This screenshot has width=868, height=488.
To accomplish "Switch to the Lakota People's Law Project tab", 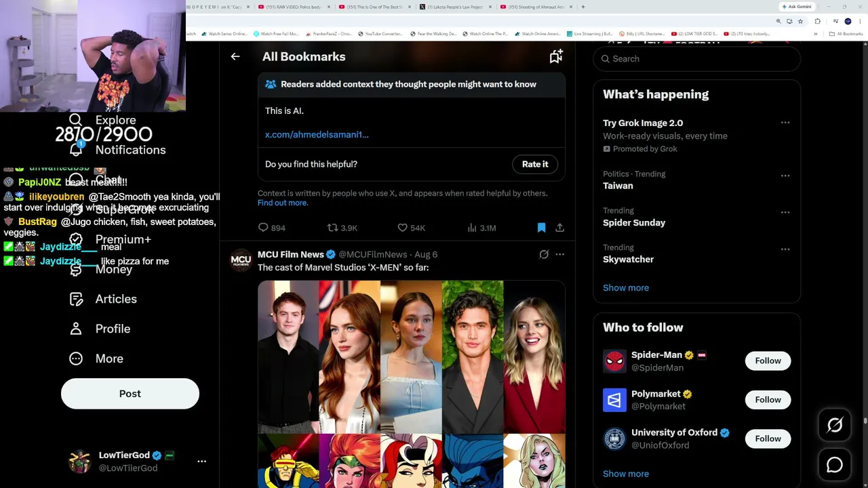I will tap(454, 7).
